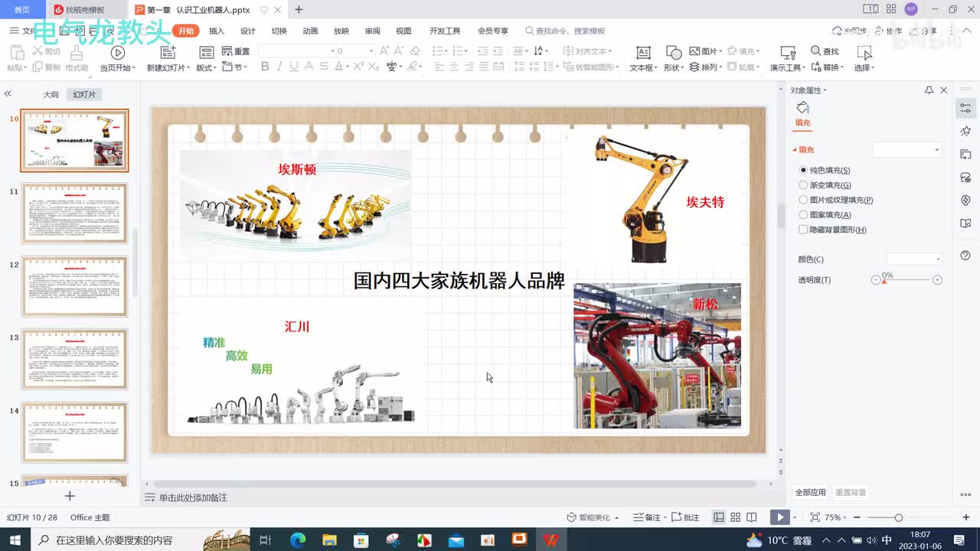The width and height of the screenshot is (980, 551).
Task: Open the View (视图) ribbon tab
Action: (403, 31)
